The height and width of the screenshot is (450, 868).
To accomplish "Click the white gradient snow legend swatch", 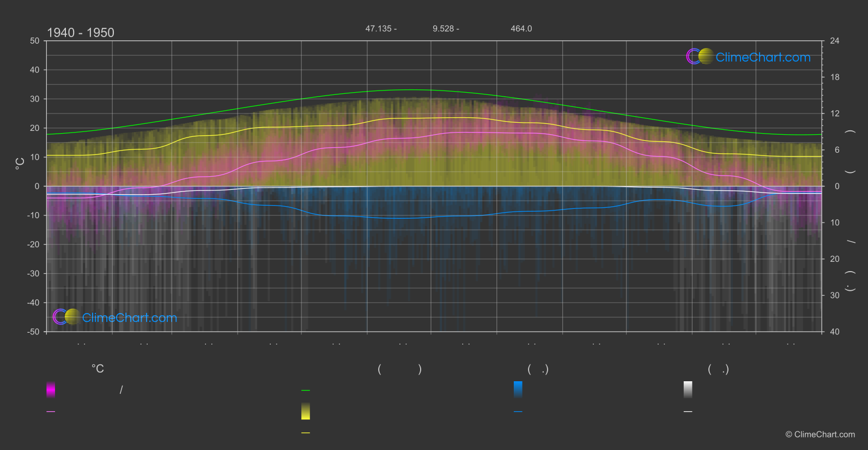I will click(688, 389).
